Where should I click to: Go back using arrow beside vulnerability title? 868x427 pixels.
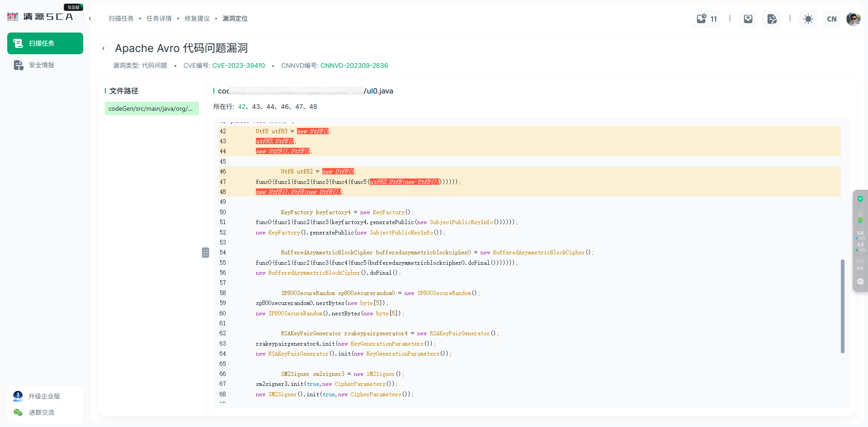click(104, 48)
